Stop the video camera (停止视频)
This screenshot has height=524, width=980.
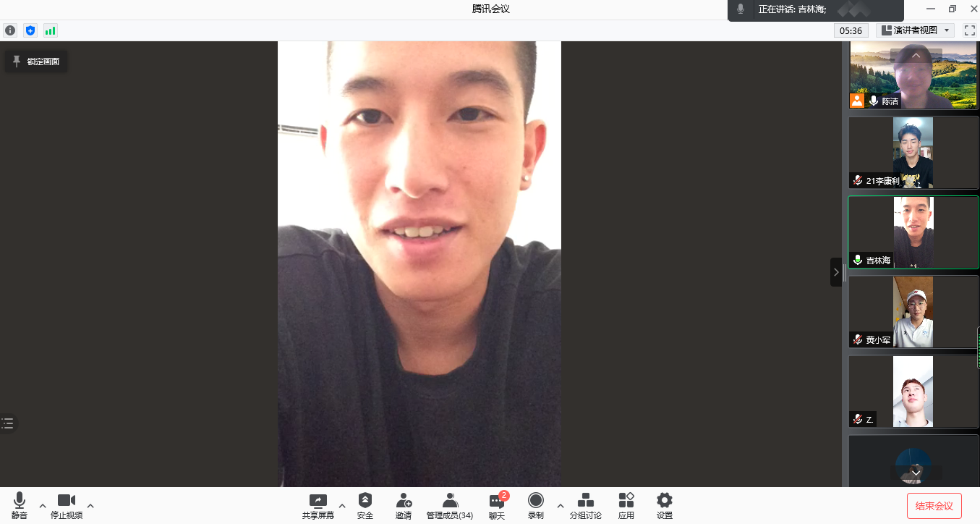[67, 506]
